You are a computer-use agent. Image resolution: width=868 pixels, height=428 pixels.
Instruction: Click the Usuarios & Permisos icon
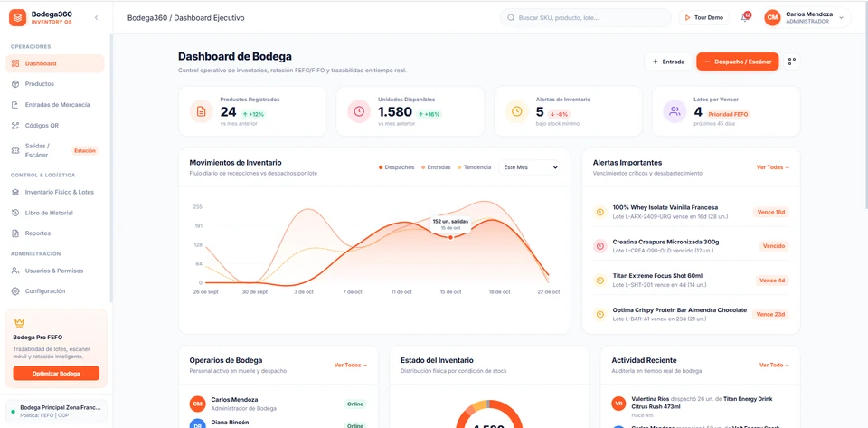coord(15,271)
